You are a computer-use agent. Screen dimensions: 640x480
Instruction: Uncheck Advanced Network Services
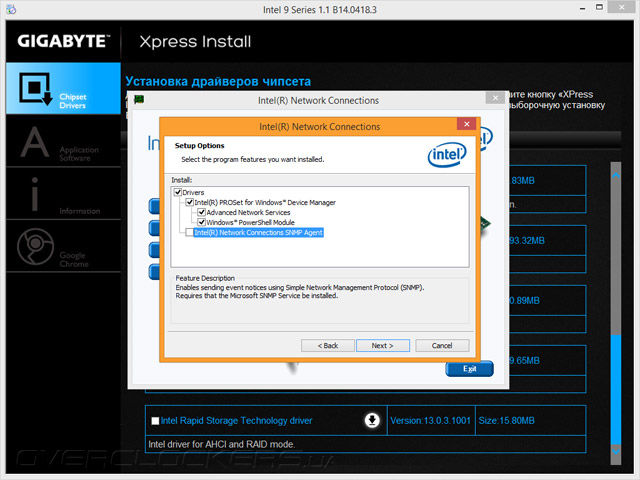coord(201,212)
